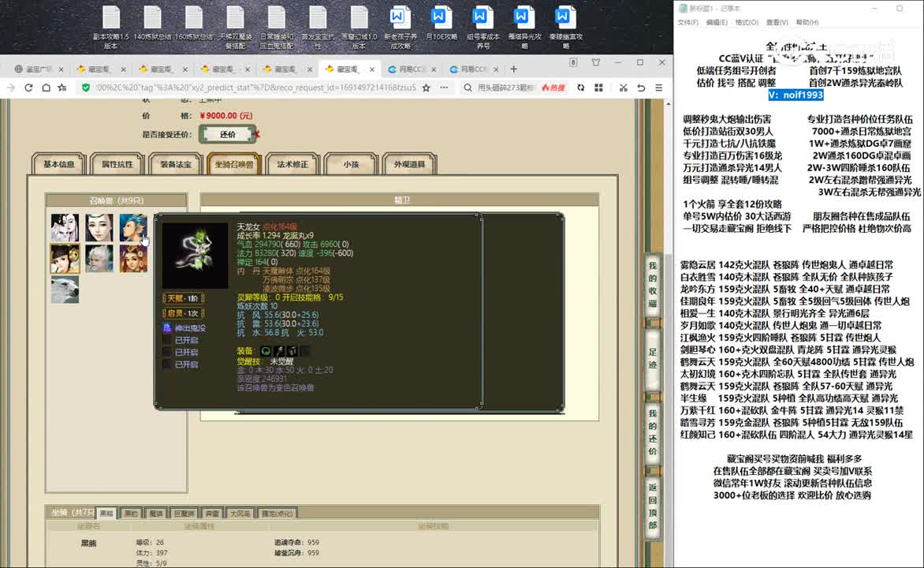Image resolution: width=924 pixels, height=568 pixels.
Task: Click the browser undo arrow icon
Action: (641, 88)
